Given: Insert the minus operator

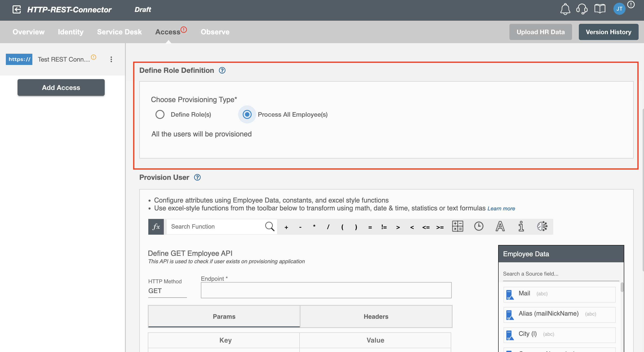Looking at the screenshot, I should pos(300,227).
